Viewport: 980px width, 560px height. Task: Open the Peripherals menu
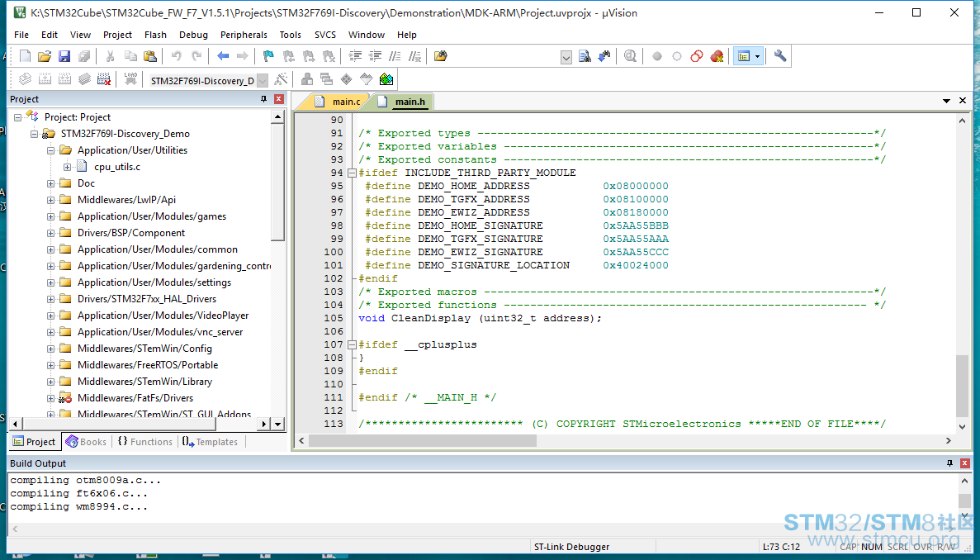[x=244, y=35]
